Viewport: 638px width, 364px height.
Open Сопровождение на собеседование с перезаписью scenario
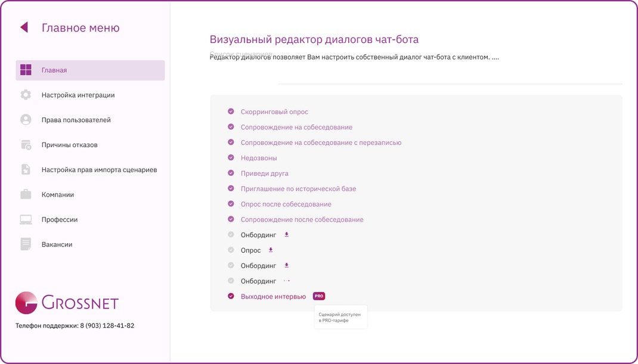pos(321,143)
